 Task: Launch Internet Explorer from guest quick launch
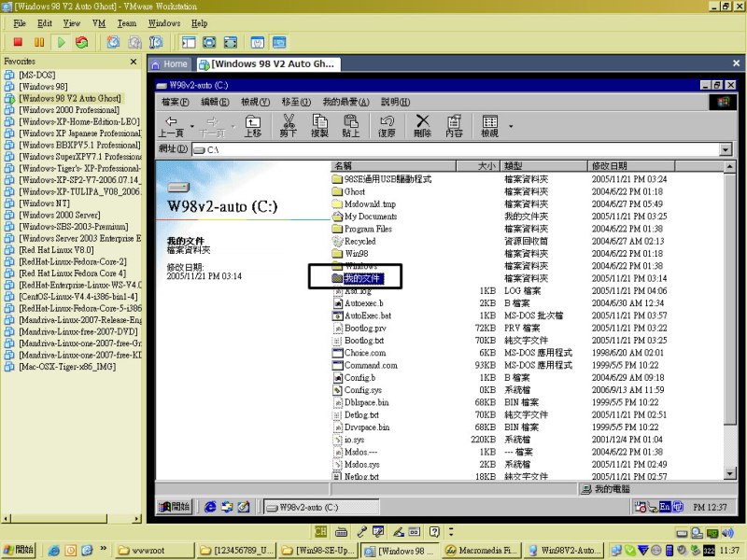(210, 507)
